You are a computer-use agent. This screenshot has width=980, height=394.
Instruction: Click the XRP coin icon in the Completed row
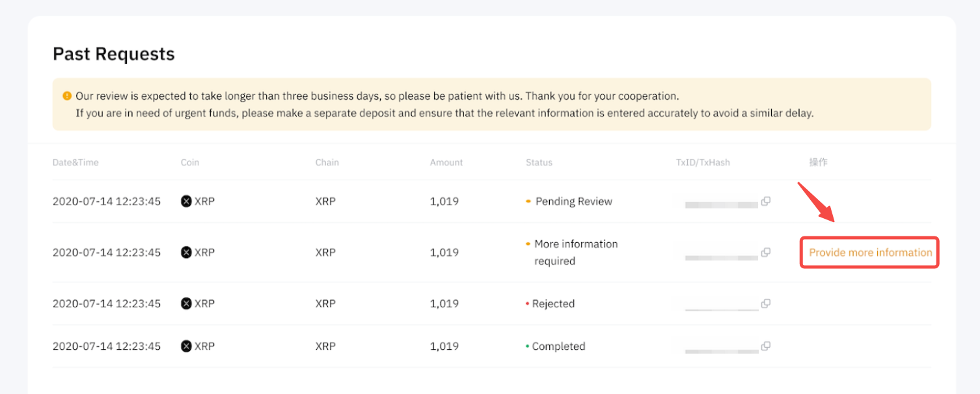pos(187,346)
